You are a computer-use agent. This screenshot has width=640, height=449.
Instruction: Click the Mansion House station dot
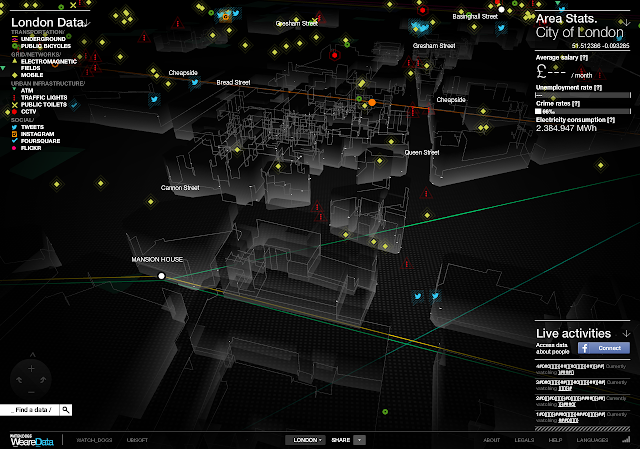click(161, 276)
